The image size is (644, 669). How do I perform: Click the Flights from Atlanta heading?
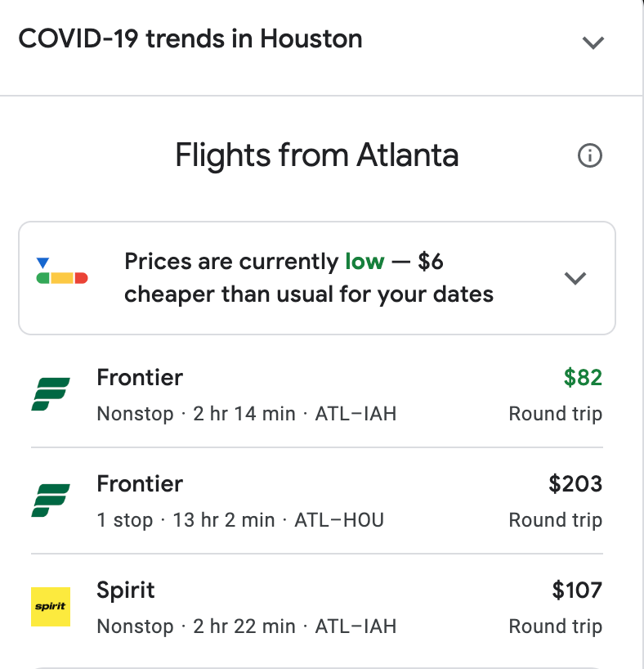[317, 155]
